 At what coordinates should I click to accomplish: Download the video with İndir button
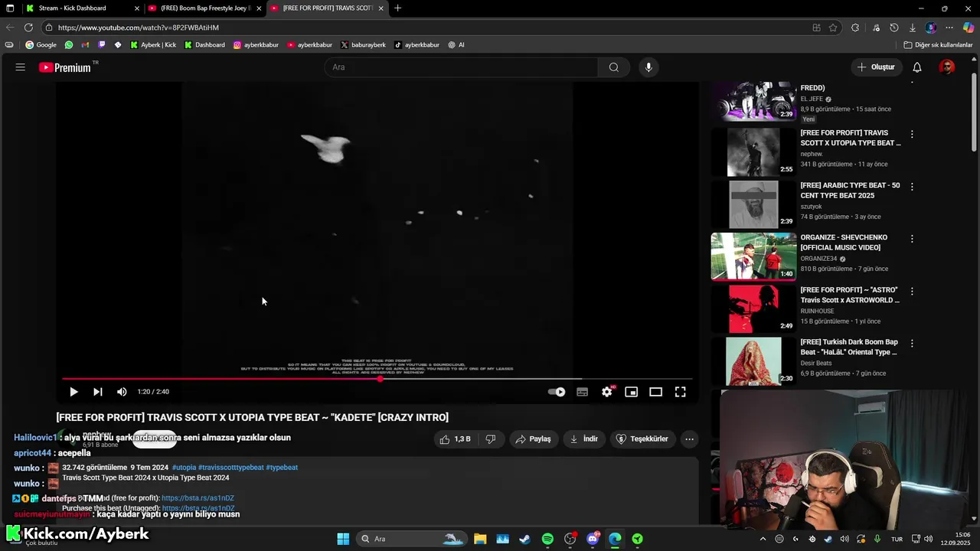584,439
